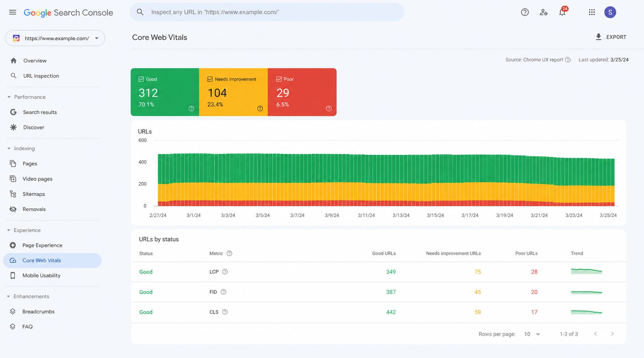
Task: Select the yellow Needs improvement card
Action: [x=233, y=92]
